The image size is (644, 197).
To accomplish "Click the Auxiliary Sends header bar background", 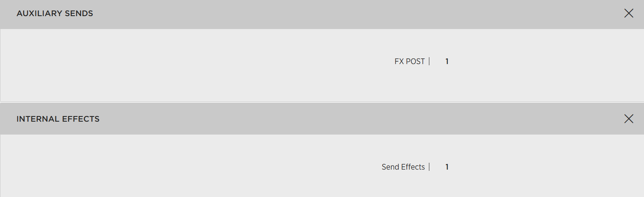I will coord(323,13).
